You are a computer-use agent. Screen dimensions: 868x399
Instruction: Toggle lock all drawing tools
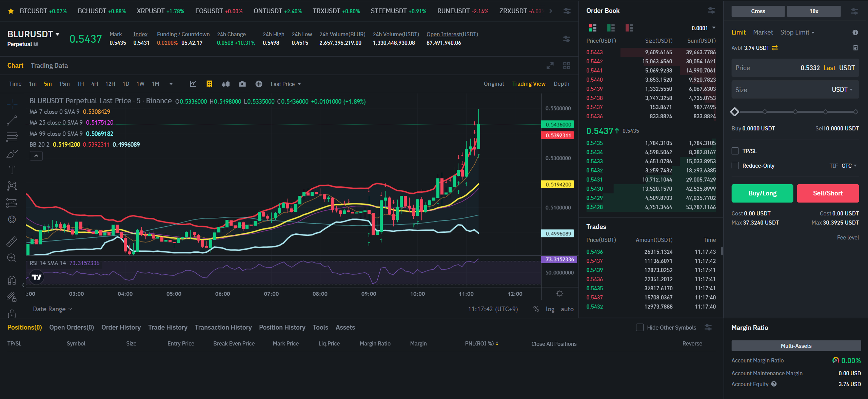pos(12,314)
